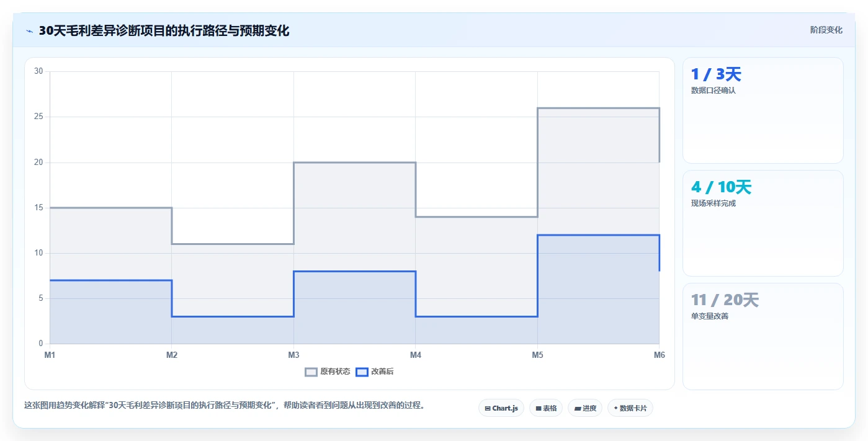868x441 pixels.
Task: Click the y-axis value 30
Action: (x=38, y=71)
